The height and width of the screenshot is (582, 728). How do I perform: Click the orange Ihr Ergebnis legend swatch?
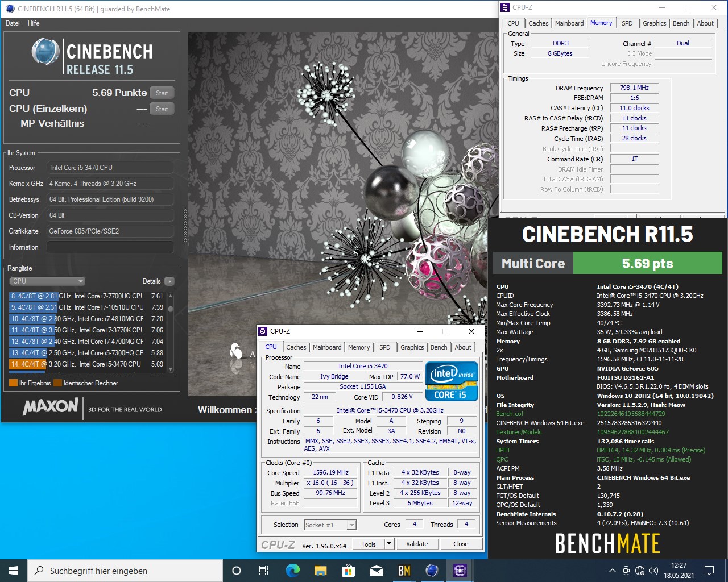13,383
